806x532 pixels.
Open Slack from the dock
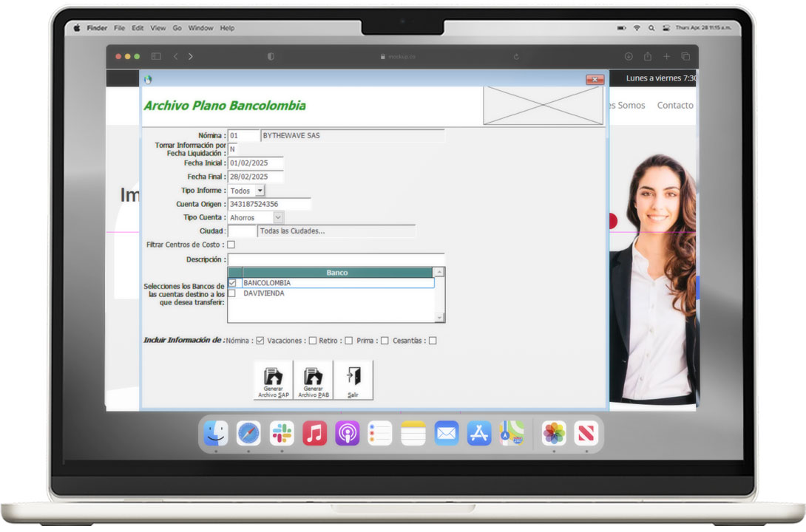282,434
